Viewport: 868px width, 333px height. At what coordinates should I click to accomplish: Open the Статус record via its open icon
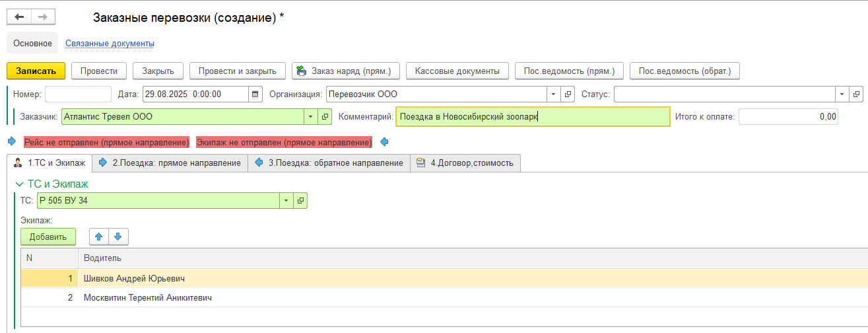click(856, 94)
